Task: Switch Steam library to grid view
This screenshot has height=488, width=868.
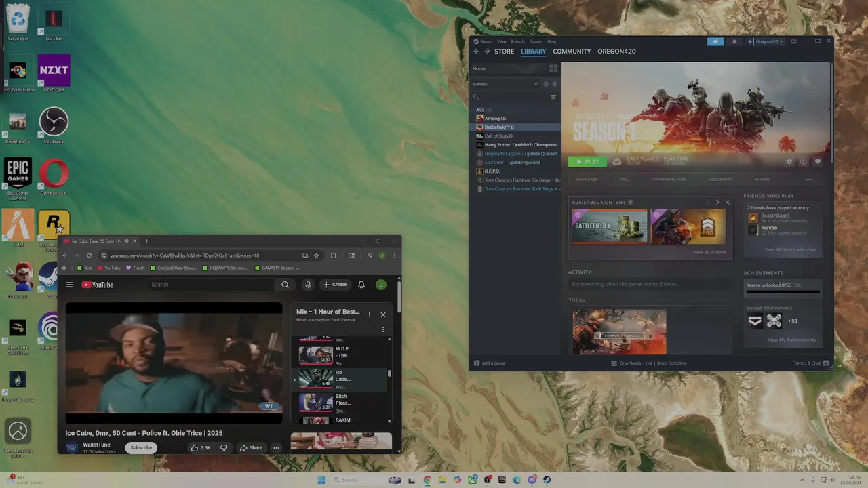Action: 553,68
